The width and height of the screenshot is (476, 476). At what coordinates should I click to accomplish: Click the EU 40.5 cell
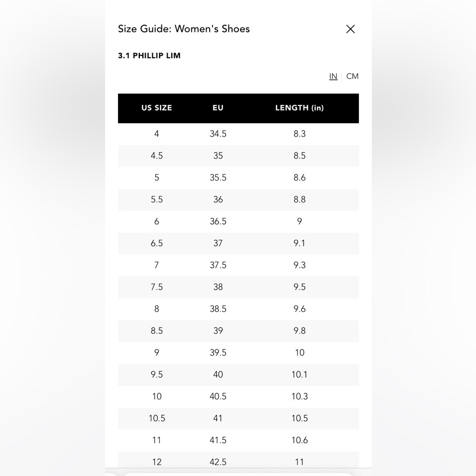218,396
